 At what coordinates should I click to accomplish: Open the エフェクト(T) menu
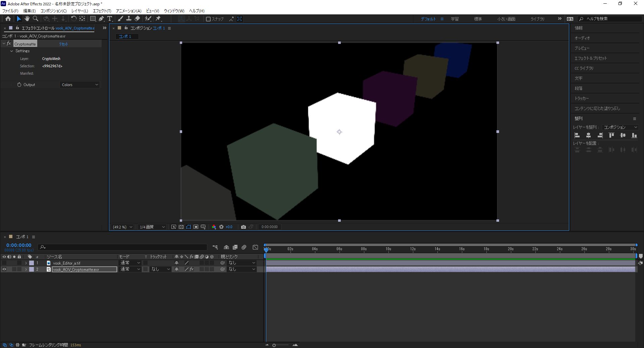102,11
